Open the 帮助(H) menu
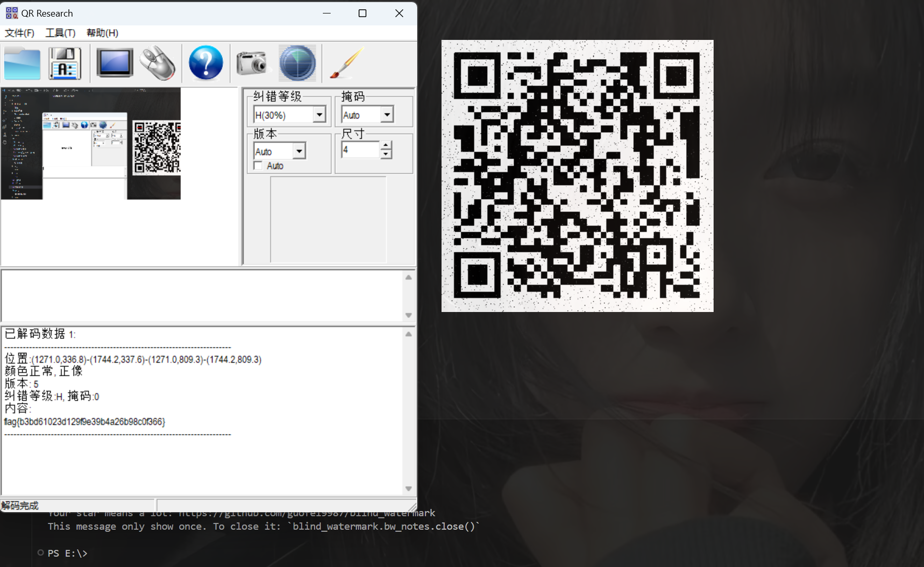The image size is (924, 567). click(102, 33)
